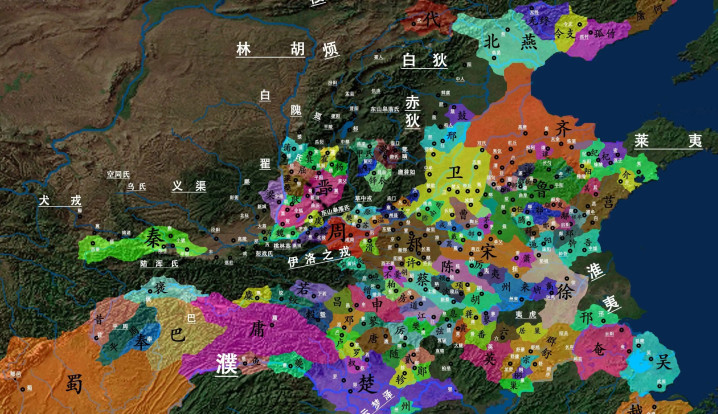The width and height of the screenshot is (718, 414).
Task: Select the '宋' state label
Action: [489, 251]
